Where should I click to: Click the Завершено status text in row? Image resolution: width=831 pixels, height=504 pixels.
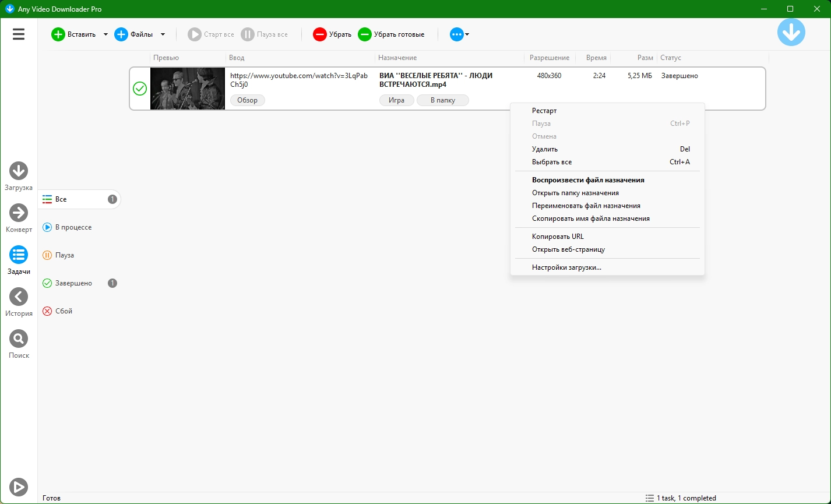(679, 76)
